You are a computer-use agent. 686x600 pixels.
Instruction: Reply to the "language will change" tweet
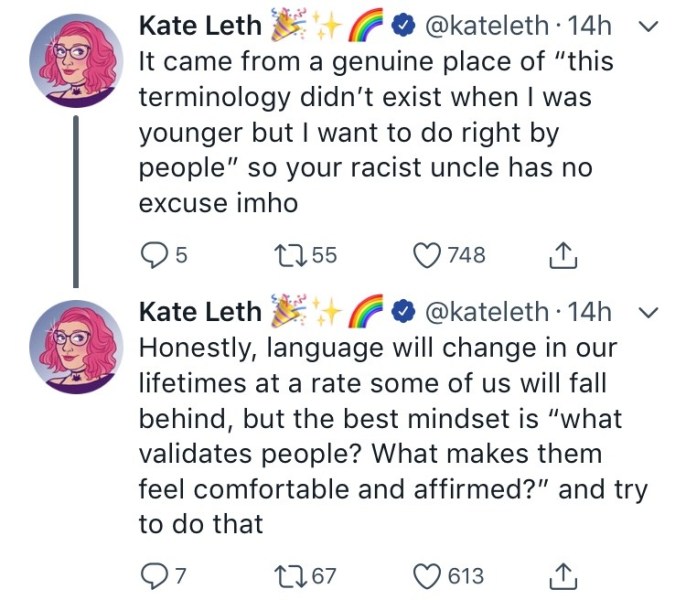point(152,576)
